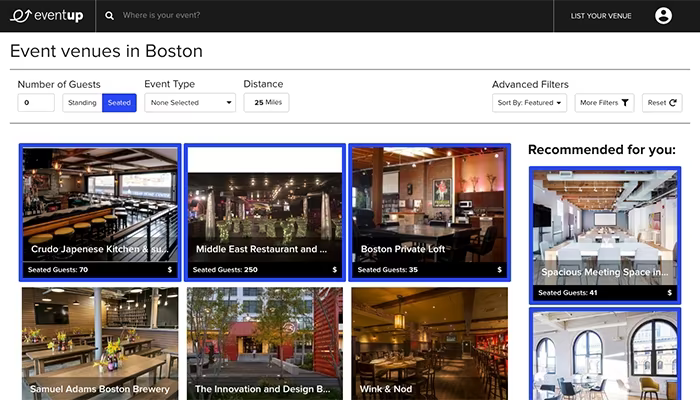Click 'Seated Guests: 41' text
The width and height of the screenshot is (700, 400).
pos(567,293)
